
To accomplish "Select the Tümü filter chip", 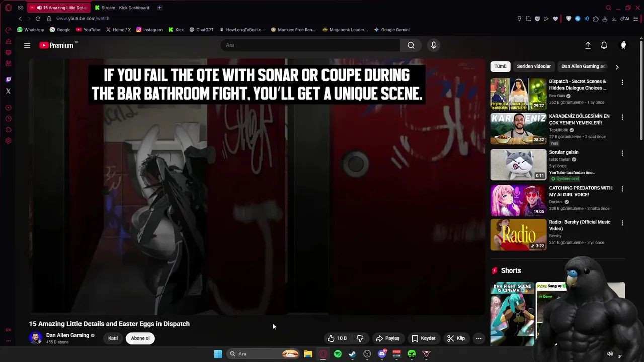I will coord(500,66).
